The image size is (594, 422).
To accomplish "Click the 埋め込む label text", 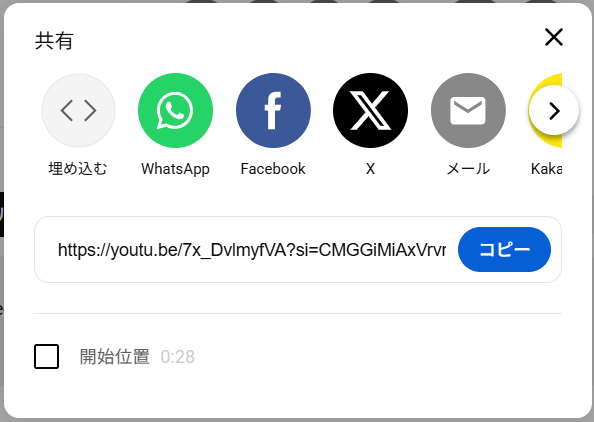I will point(78,169).
